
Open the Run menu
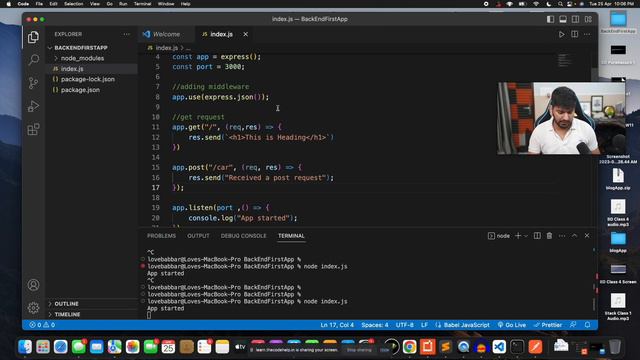click(x=123, y=4)
